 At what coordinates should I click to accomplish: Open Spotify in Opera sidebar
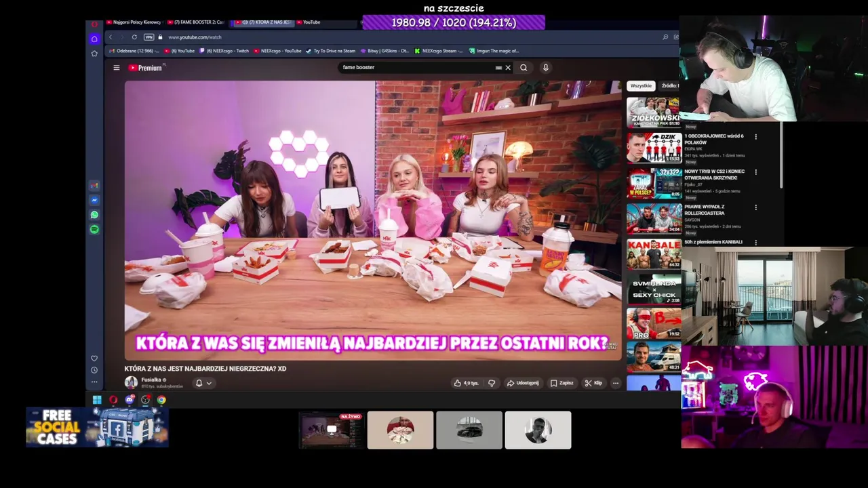[94, 230]
